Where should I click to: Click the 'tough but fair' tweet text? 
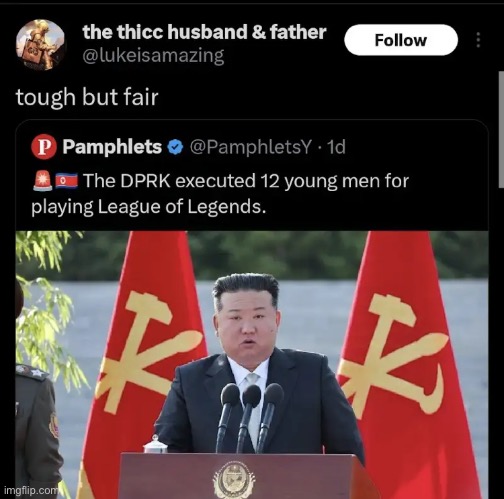click(x=87, y=97)
